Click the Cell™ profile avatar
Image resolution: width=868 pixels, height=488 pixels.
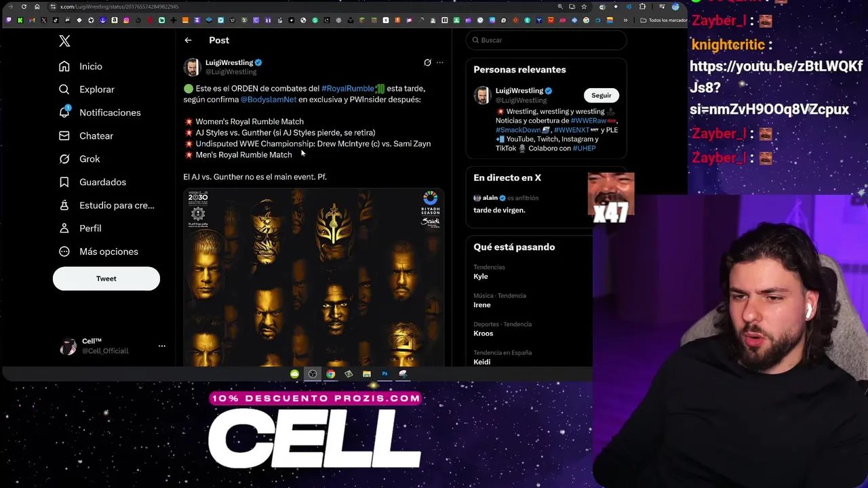point(68,346)
